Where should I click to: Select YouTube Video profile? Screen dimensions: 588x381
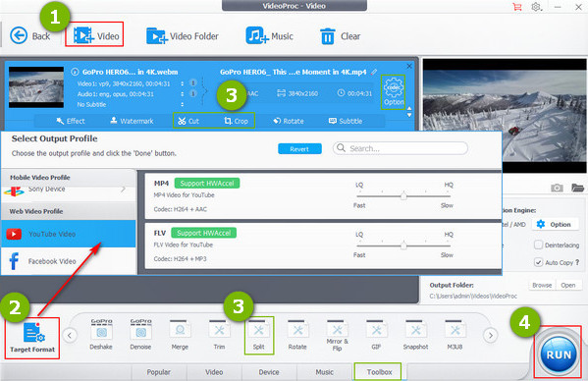[x=69, y=234]
